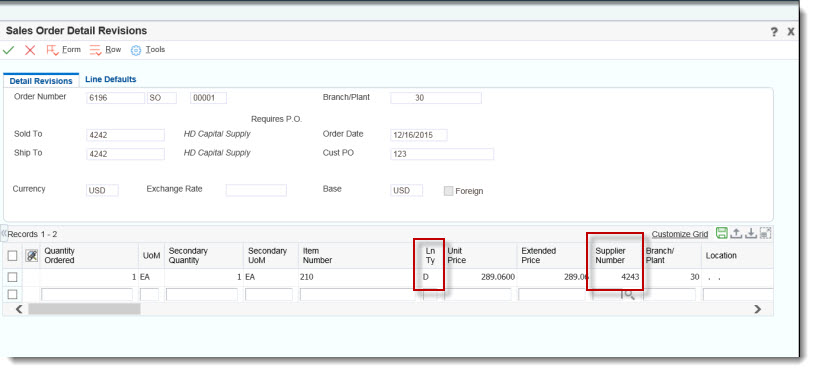Switch to the Line Defaults tab

click(111, 79)
